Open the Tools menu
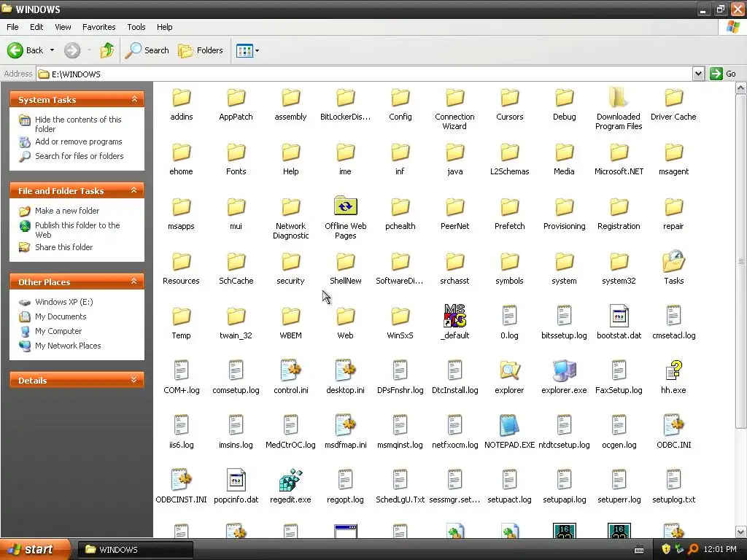Screen dimensions: 747x560 [136, 27]
